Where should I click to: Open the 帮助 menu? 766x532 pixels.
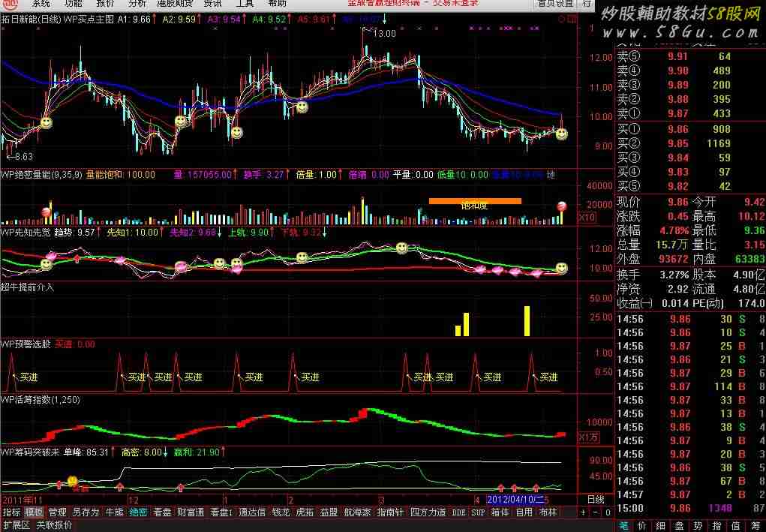pyautogui.click(x=277, y=4)
